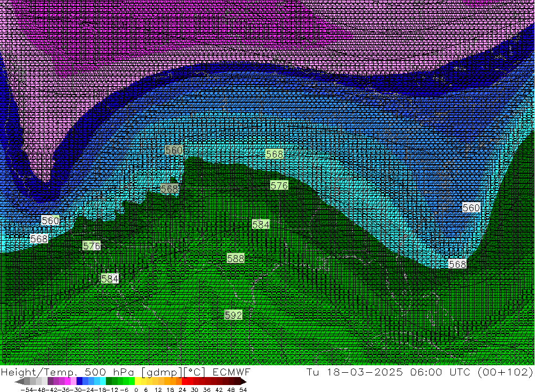
Task: Click the 584 label above the 588 label
Action: tap(261, 224)
